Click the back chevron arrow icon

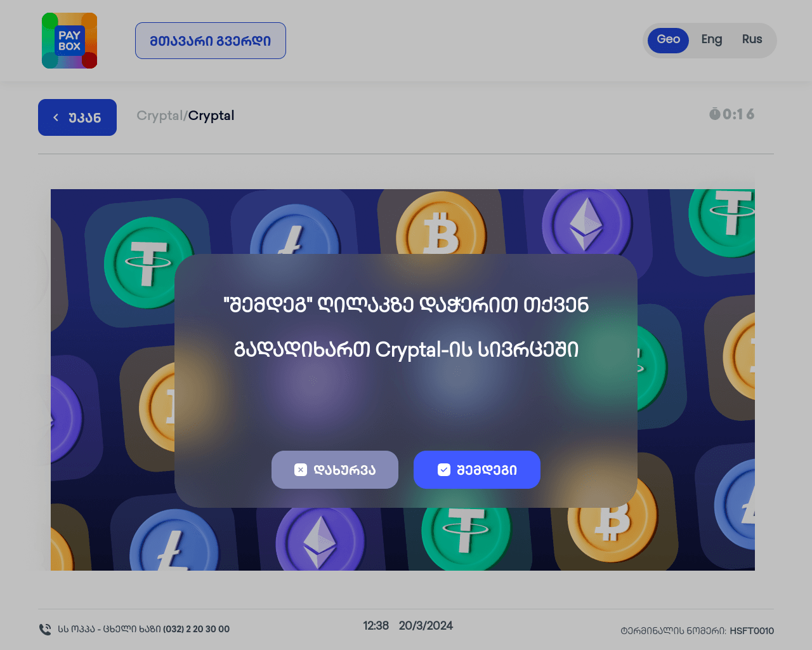pos(56,117)
